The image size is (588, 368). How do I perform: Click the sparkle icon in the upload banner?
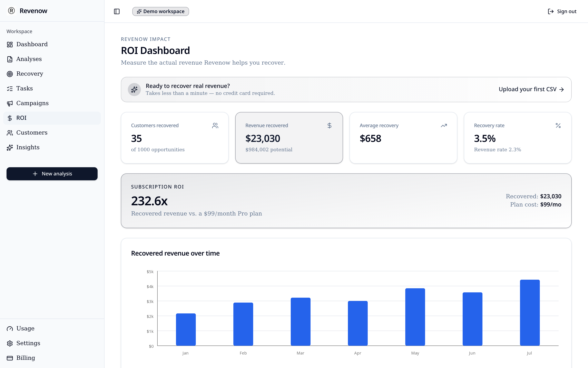134,90
